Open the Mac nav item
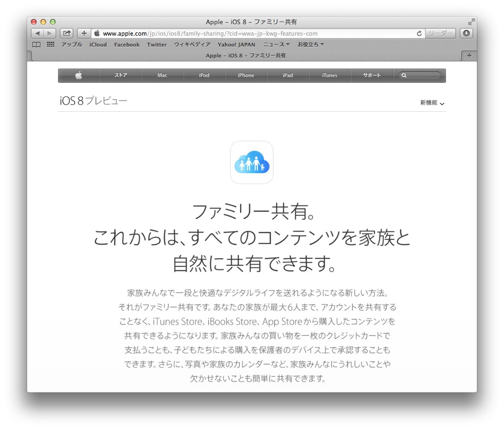The height and width of the screenshot is (430, 504). tap(162, 75)
